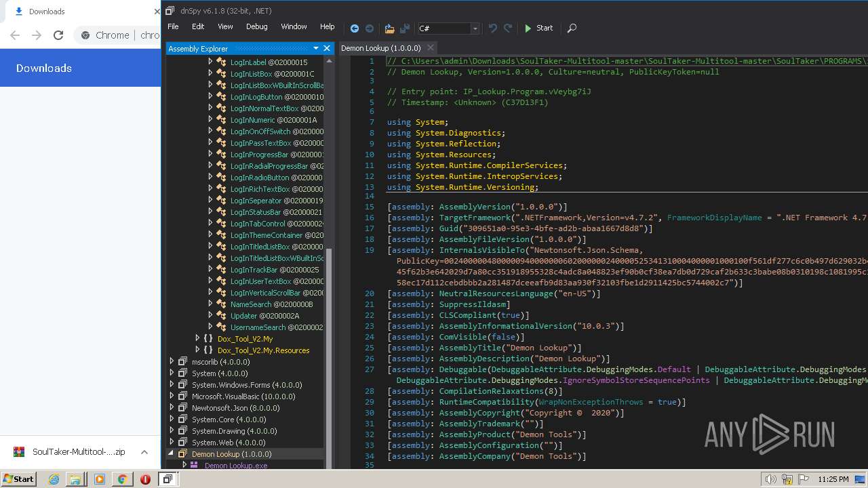Open the Window menu
The image size is (868, 488).
(x=294, y=26)
